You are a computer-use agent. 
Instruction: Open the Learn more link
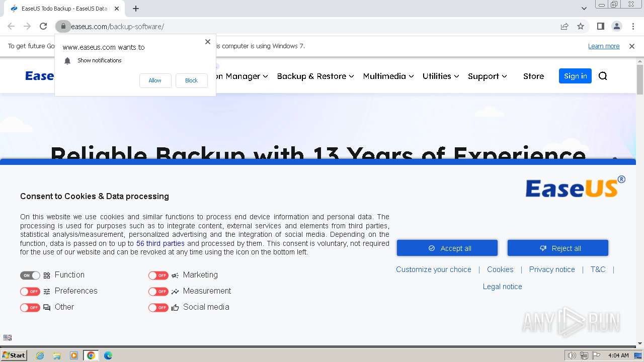coord(604,46)
